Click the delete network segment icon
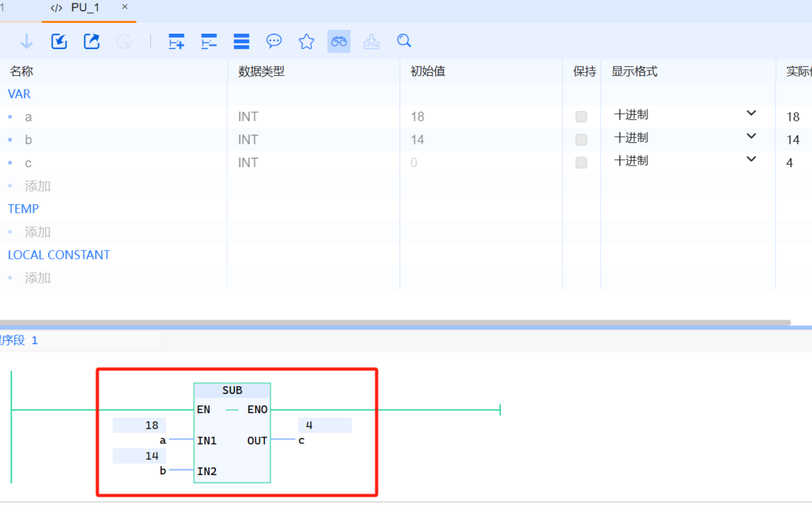This screenshot has width=812, height=529. 209,41
